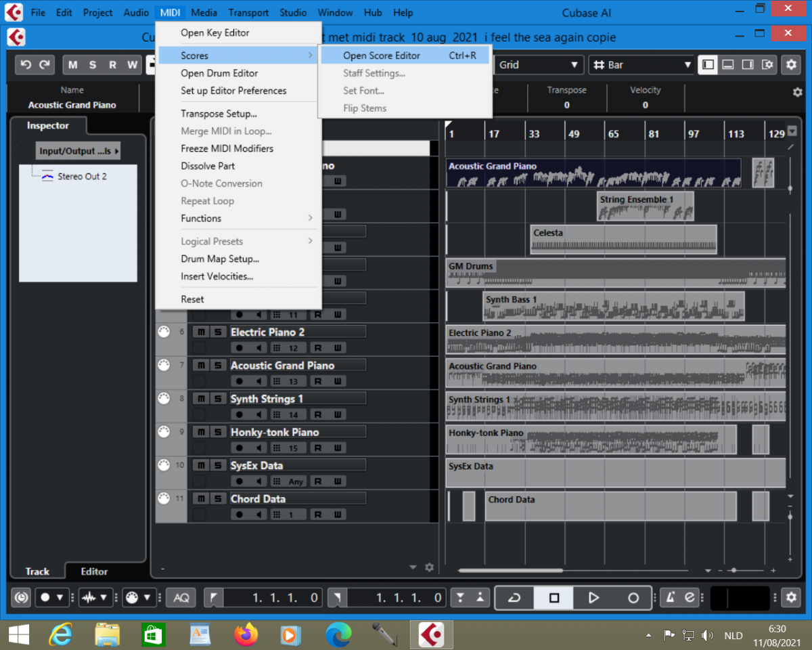The image size is (812, 650).
Task: Click MIDI icon of Synth Strings 1 track
Action: (164, 399)
